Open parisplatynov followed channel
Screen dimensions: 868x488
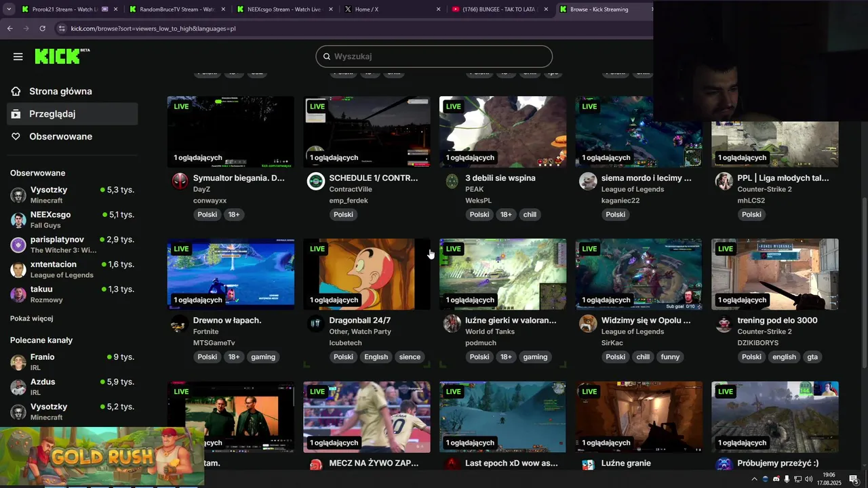click(72, 245)
